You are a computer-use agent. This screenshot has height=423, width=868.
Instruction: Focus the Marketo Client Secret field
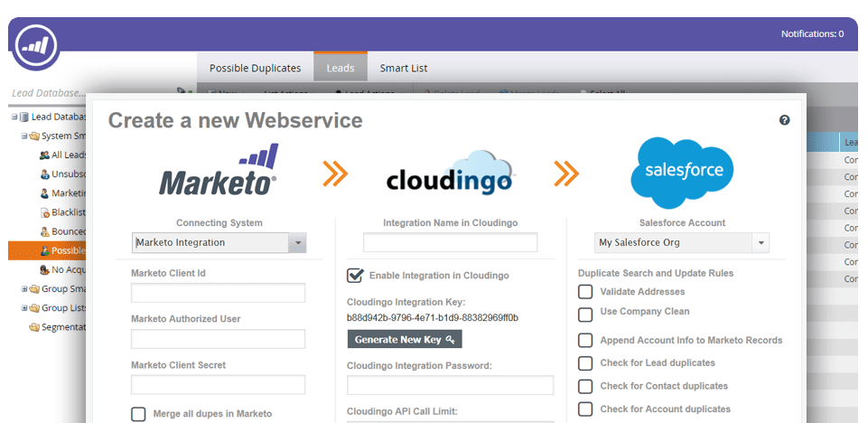218,385
